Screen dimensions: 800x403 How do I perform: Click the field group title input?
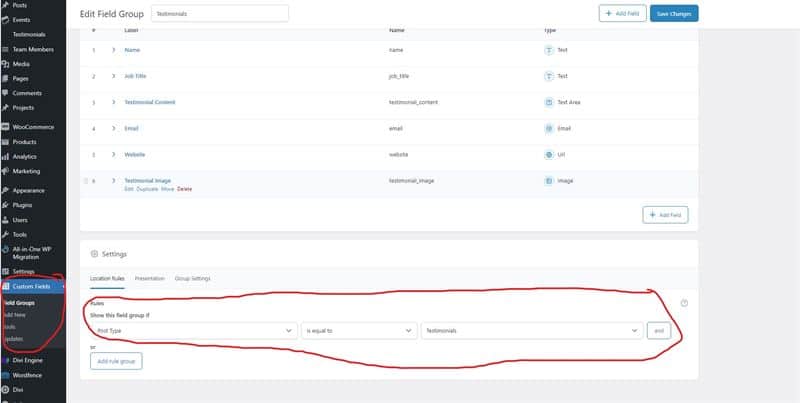220,14
